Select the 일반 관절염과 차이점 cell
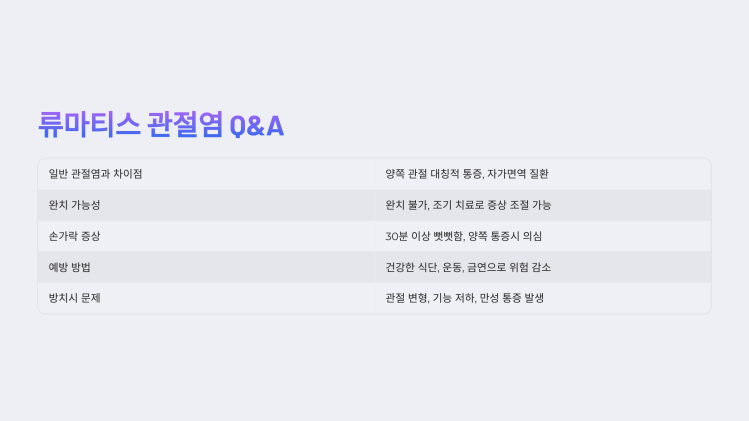The image size is (749, 421). click(206, 174)
